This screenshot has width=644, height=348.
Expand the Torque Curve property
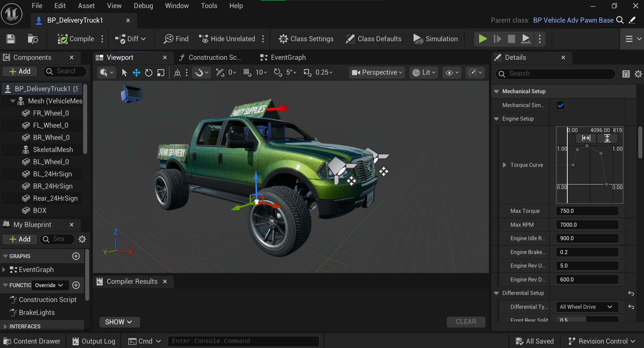pyautogui.click(x=504, y=165)
